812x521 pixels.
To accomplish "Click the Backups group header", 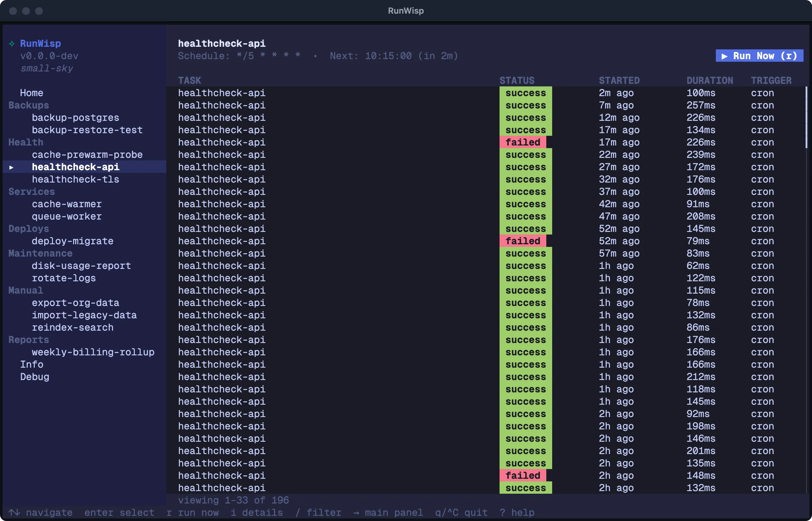I will click(29, 105).
